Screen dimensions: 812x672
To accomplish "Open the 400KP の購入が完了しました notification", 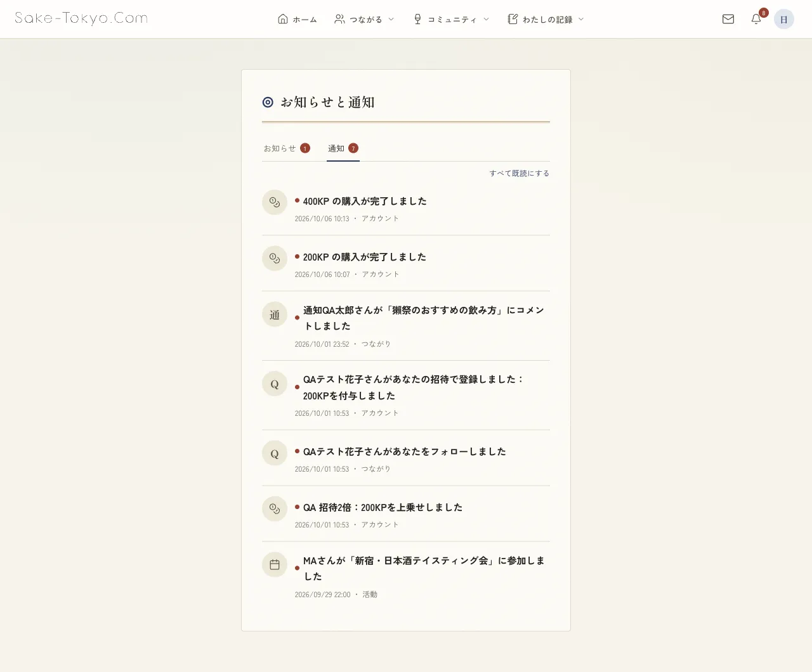I will click(406, 207).
